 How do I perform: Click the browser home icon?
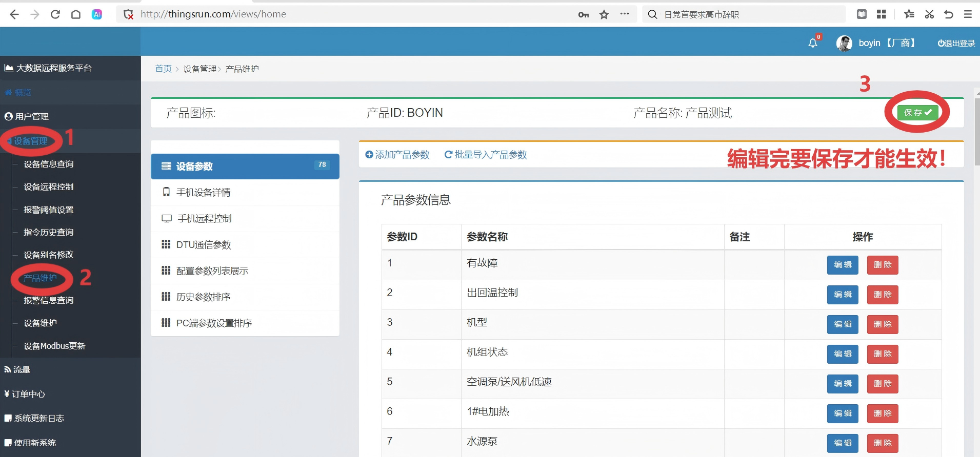point(76,14)
